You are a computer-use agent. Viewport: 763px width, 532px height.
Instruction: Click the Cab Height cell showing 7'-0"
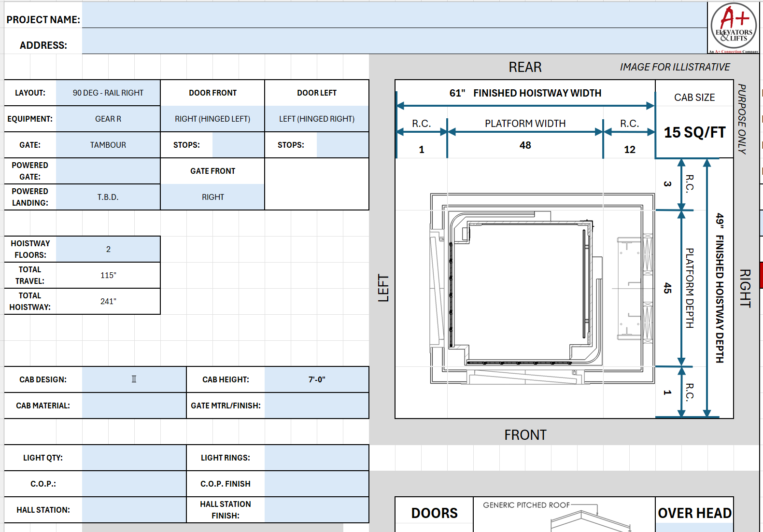(317, 379)
